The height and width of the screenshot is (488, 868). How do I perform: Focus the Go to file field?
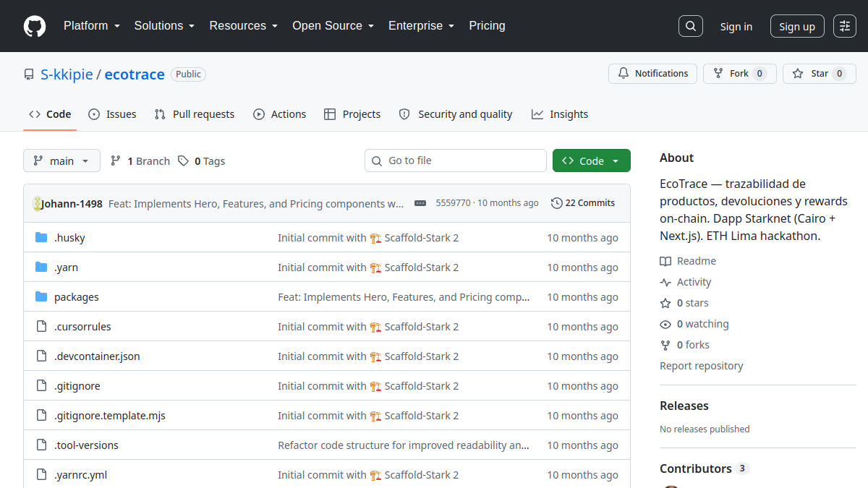pyautogui.click(x=456, y=160)
